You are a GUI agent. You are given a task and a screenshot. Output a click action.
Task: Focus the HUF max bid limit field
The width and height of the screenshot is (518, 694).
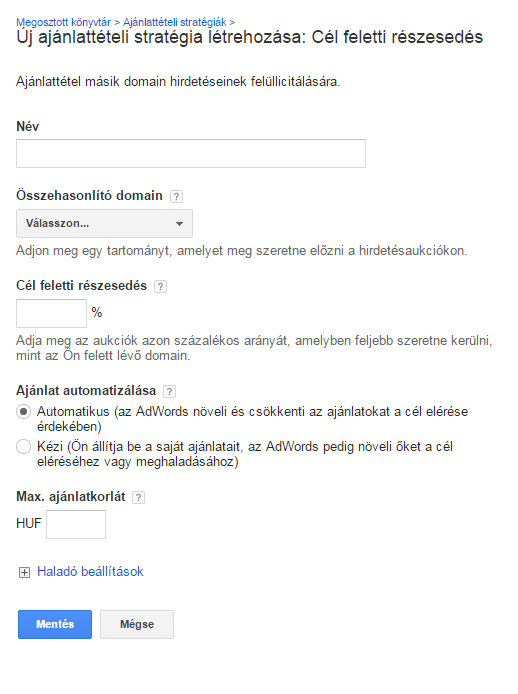point(76,524)
